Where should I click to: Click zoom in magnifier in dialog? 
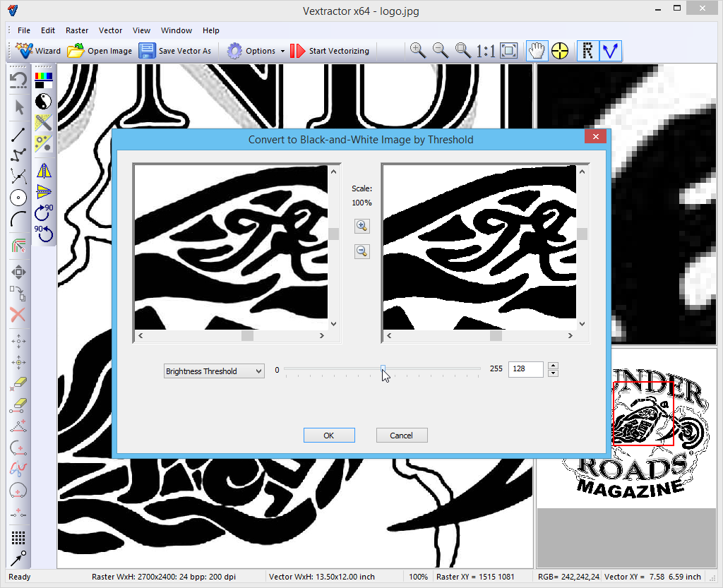(361, 226)
